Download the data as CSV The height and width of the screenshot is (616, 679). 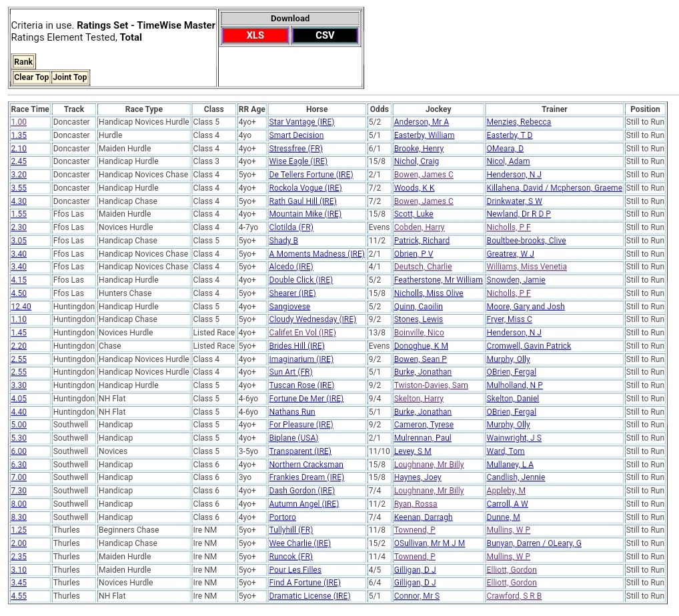click(325, 35)
